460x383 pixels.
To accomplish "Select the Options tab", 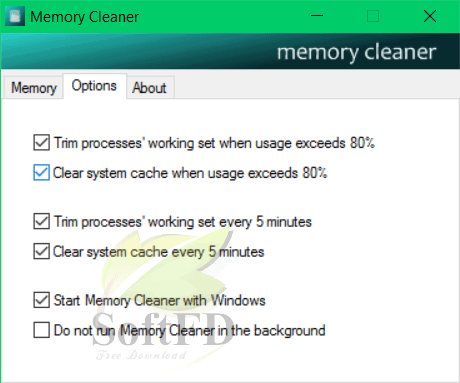I will click(x=94, y=86).
